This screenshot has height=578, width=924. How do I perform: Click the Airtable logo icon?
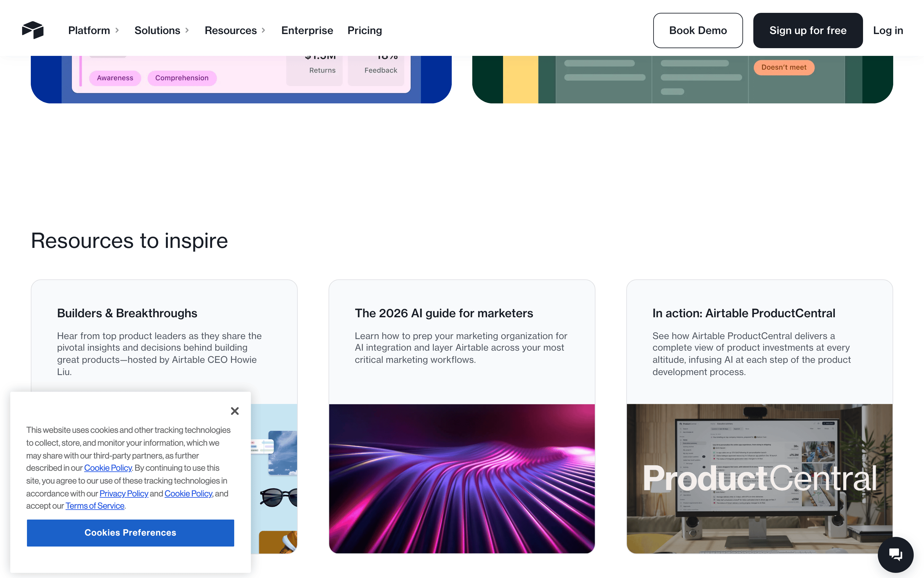point(33,30)
